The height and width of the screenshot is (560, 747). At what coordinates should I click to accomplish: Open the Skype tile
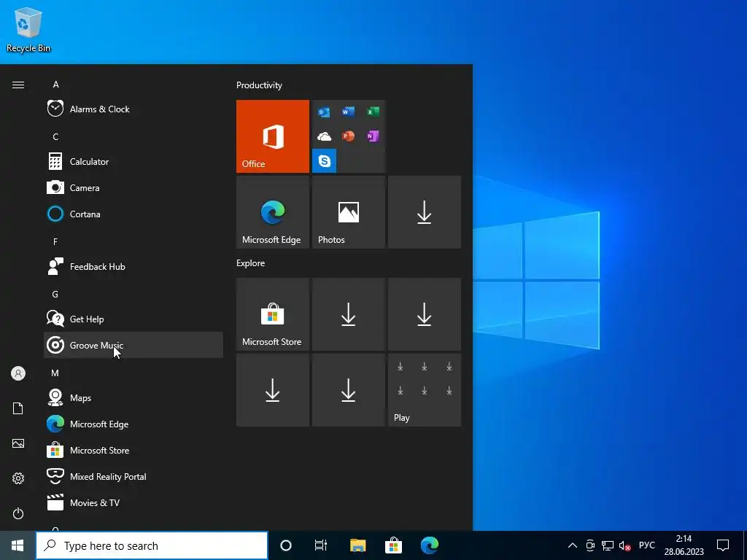pos(324,161)
